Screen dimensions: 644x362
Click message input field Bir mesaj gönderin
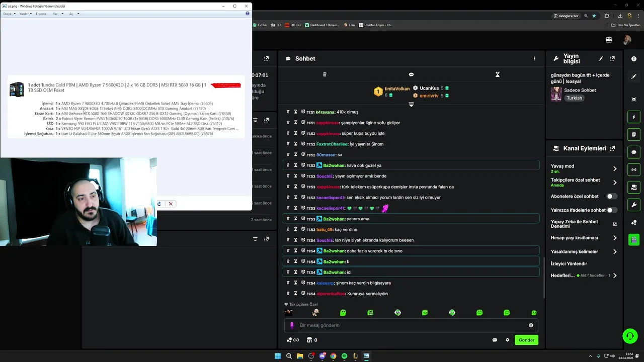click(411, 325)
